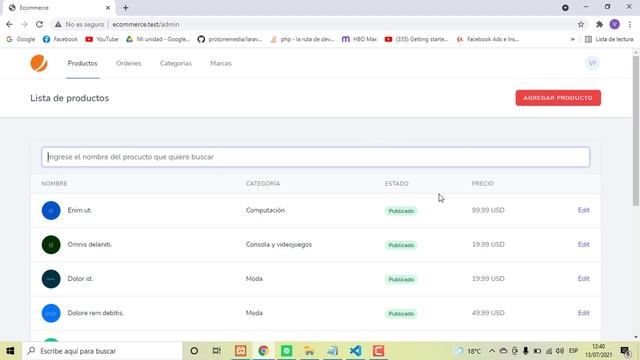Click the ESP language indicator
640x360 pixels.
point(573,351)
